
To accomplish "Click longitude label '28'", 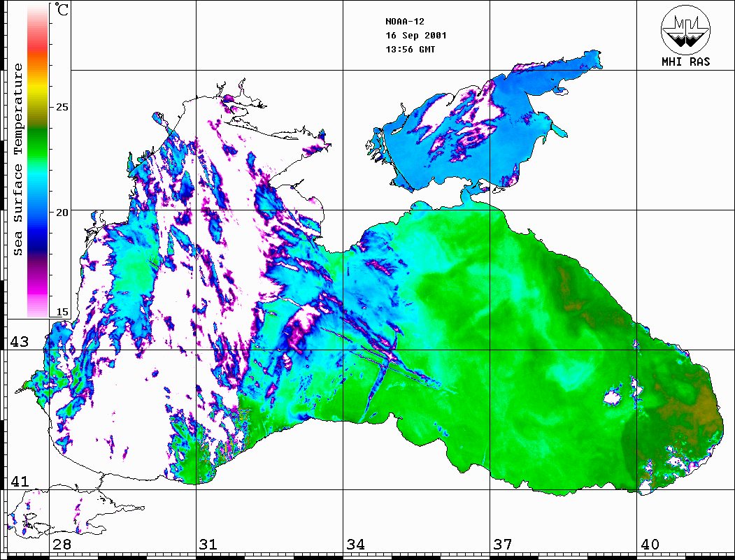I will 62,545.
